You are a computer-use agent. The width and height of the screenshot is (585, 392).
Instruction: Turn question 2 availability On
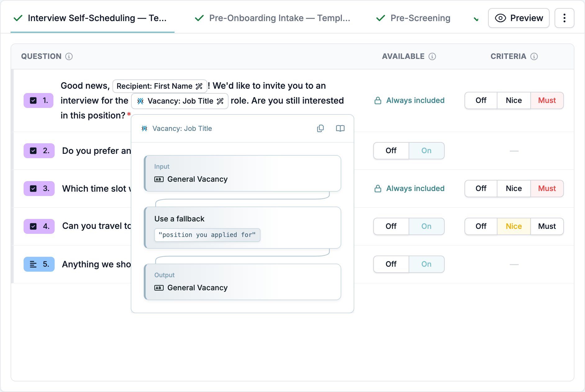click(x=426, y=151)
